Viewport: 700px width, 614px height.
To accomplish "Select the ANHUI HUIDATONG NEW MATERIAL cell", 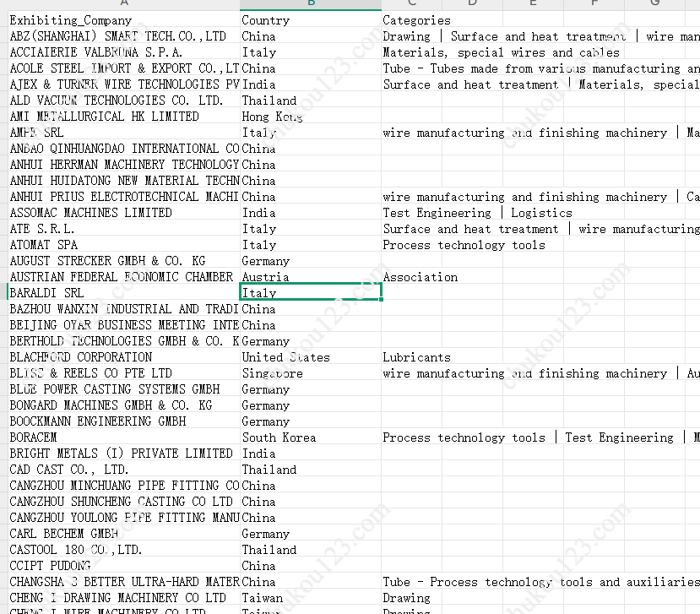I will [x=123, y=181].
